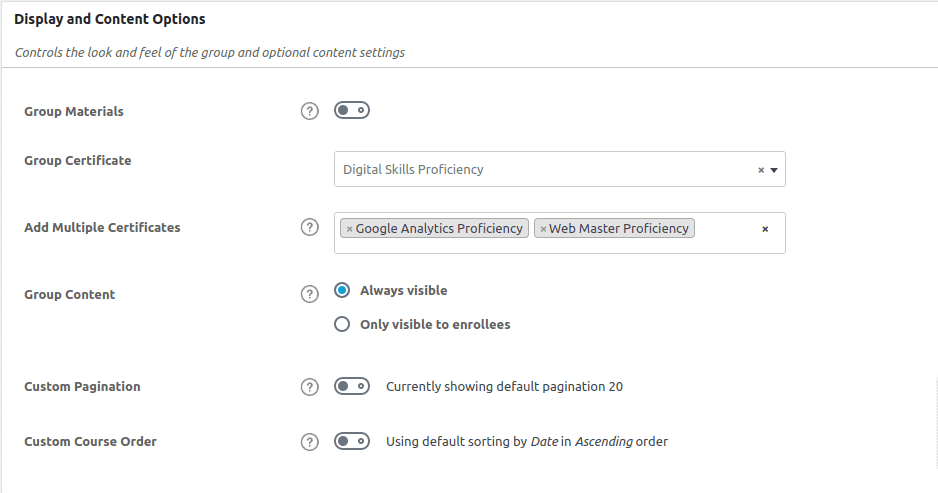
Task: Open the Group Certificate dropdown arrow
Action: point(774,170)
